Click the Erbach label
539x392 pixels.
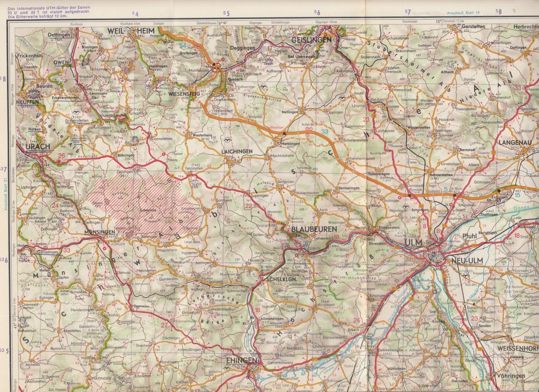pyautogui.click(x=354, y=330)
